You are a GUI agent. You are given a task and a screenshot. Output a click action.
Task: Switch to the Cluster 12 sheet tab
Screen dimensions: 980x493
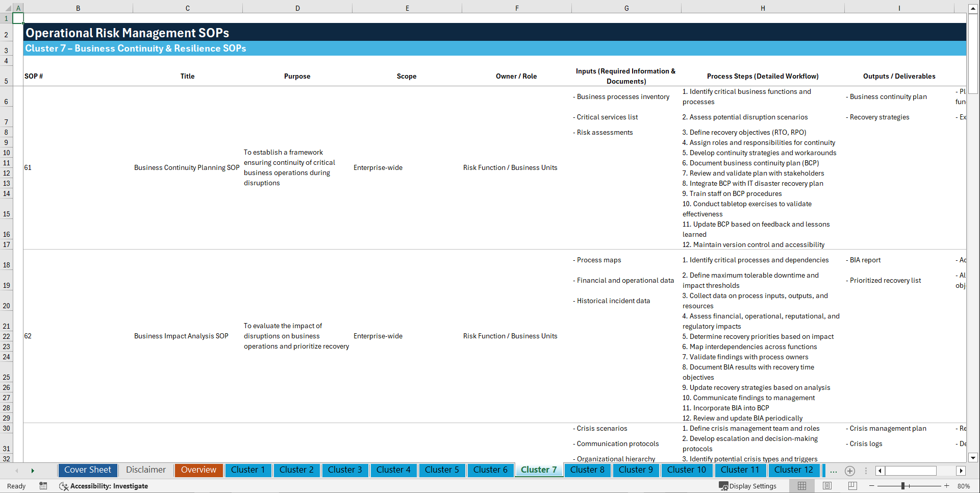click(x=794, y=470)
